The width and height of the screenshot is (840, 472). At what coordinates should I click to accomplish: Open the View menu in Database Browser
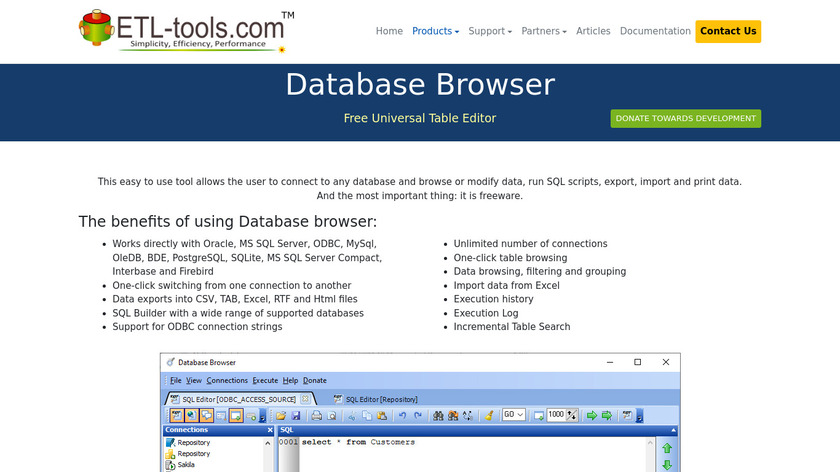(194, 380)
